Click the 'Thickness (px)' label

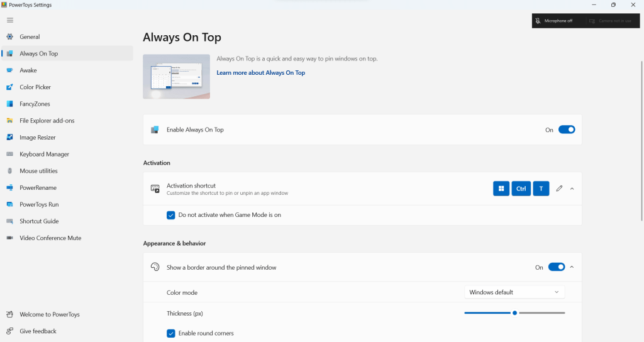click(x=184, y=313)
